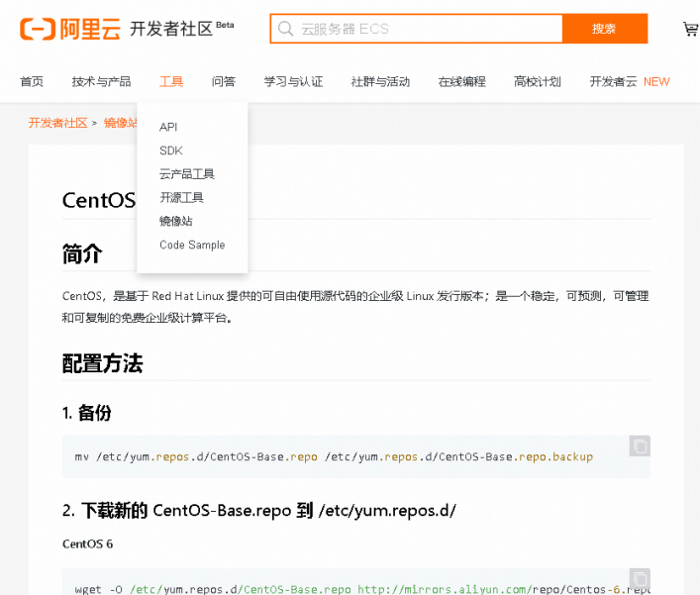The image size is (700, 595).
Task: Click the Aliyun logo
Action: [70, 29]
